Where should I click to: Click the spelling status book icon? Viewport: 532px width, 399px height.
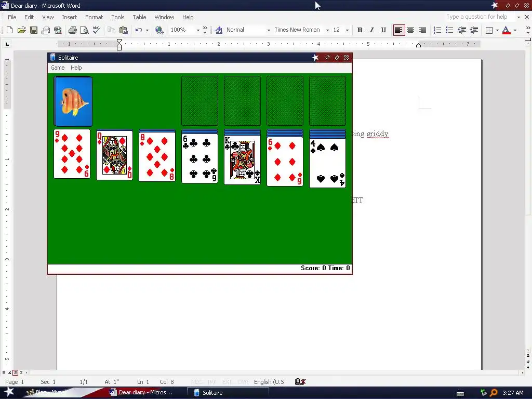[x=300, y=382]
